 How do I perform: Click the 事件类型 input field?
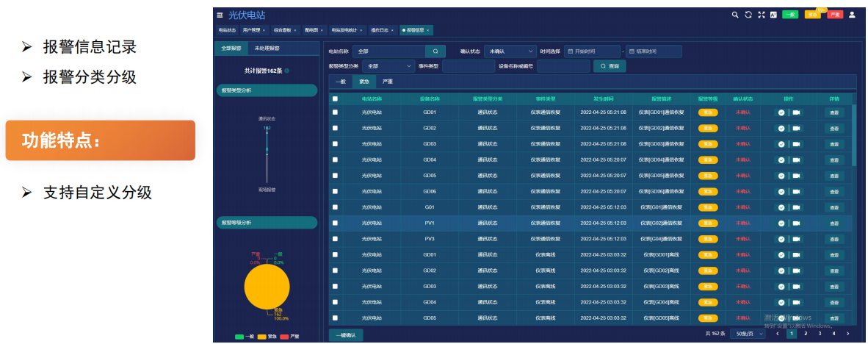pyautogui.click(x=469, y=66)
